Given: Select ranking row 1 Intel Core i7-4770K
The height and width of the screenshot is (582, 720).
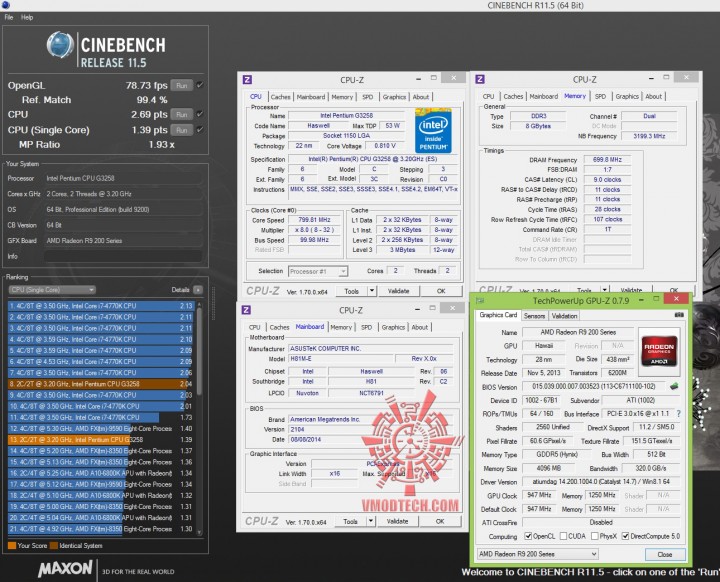Looking at the screenshot, I should 100,305.
